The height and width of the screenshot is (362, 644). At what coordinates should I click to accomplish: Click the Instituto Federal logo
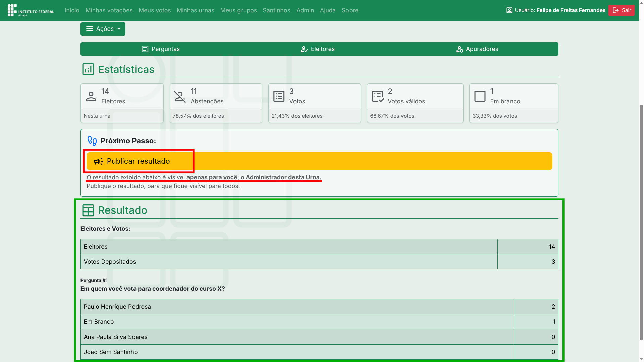click(31, 10)
